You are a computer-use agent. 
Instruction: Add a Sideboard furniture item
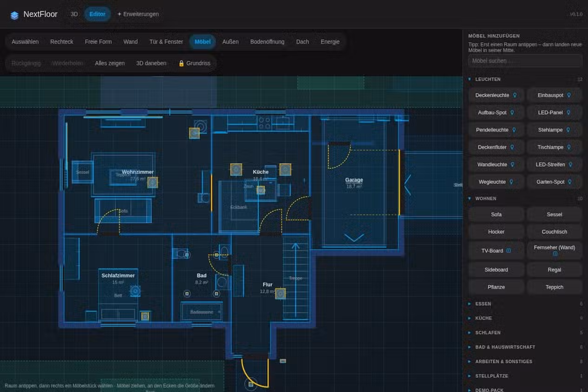click(496, 270)
